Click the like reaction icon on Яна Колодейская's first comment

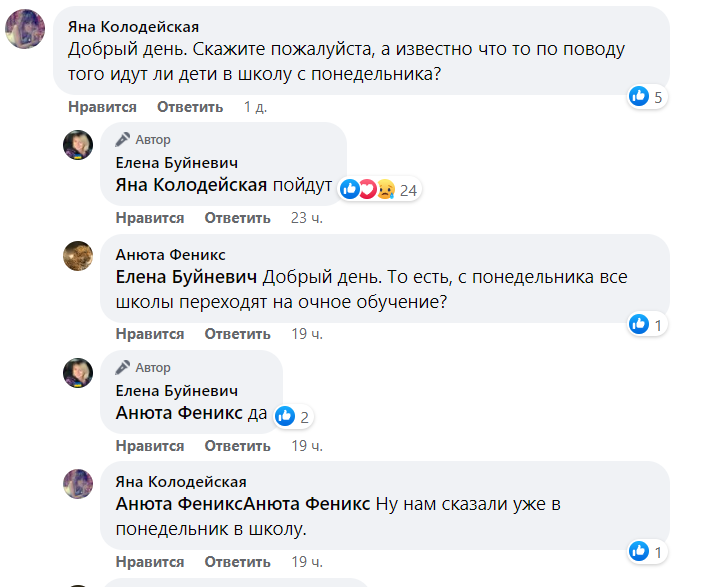(x=639, y=97)
